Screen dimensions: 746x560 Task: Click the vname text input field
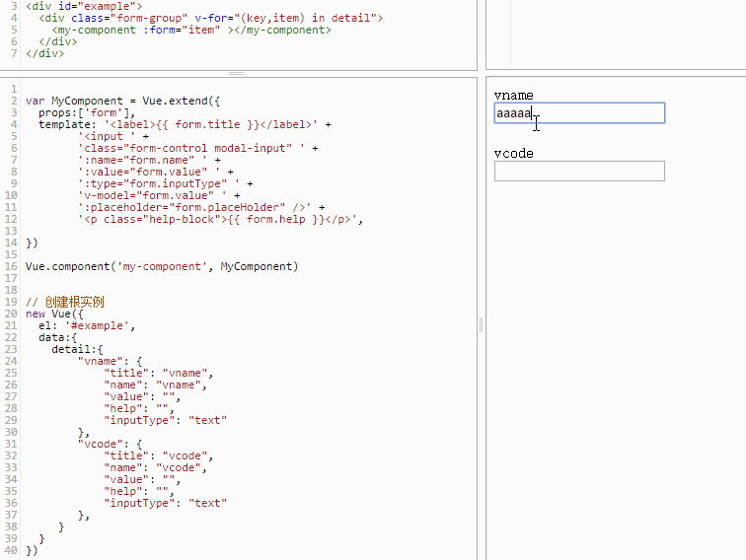(x=579, y=113)
